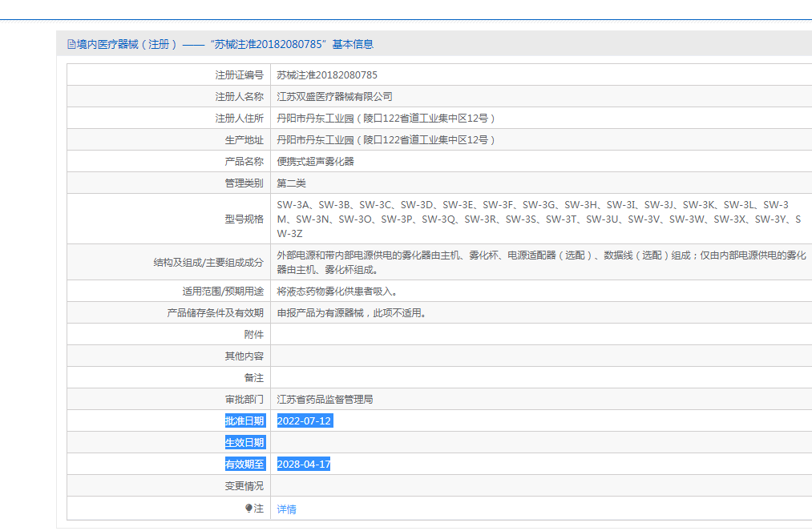Select the registrant name 江苏双盛医疗器械有限公司
Viewport: 812px width, 531px height.
[333, 95]
